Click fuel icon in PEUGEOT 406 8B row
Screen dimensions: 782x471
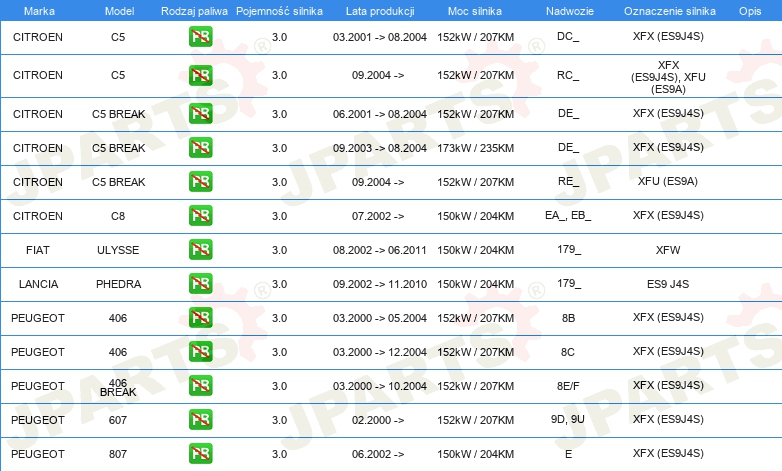point(200,317)
